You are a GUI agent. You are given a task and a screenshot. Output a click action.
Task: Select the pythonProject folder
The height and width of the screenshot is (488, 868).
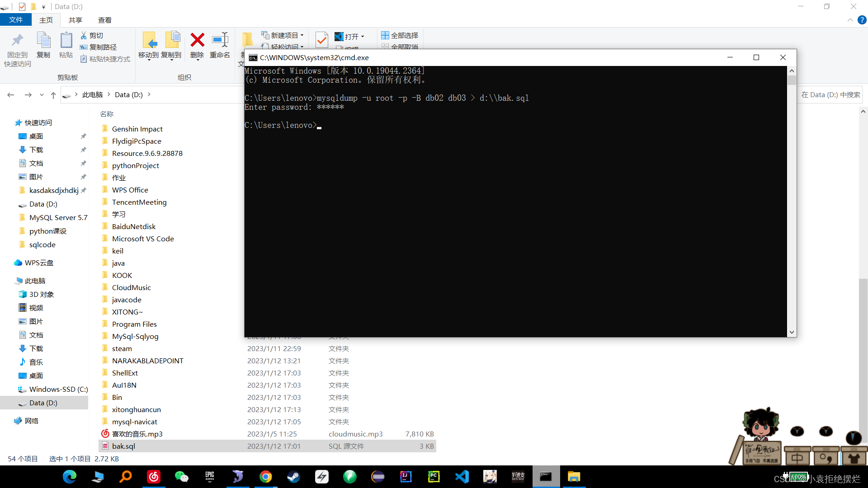click(x=136, y=165)
